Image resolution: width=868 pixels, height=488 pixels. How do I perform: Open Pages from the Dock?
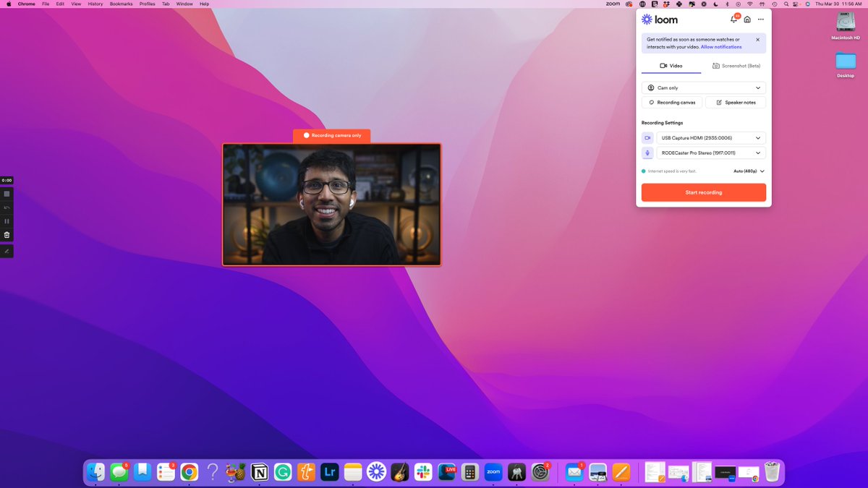(621, 472)
